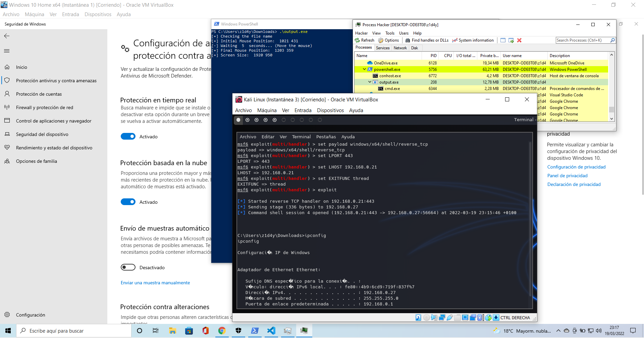Image resolution: width=644 pixels, height=338 pixels.
Task: Open the Pestañas menu in Kali terminal
Action: [x=326, y=137]
